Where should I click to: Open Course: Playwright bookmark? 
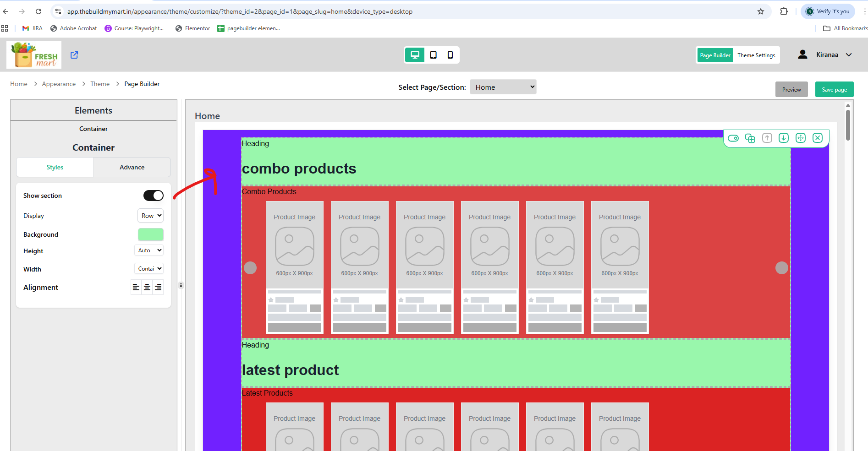point(134,28)
